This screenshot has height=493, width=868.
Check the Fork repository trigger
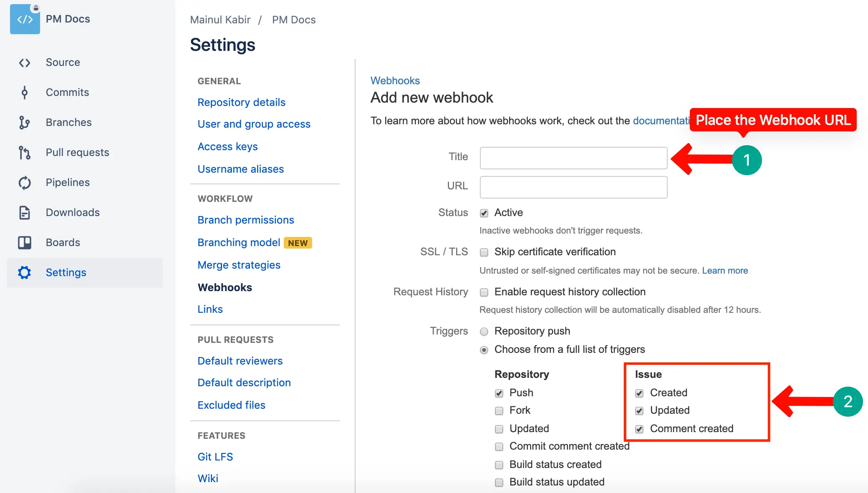tap(499, 410)
